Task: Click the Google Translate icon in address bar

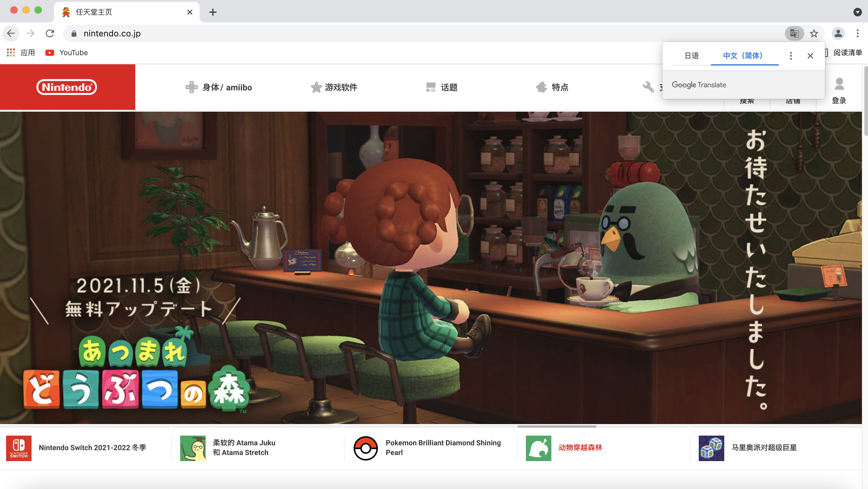Action: [794, 33]
